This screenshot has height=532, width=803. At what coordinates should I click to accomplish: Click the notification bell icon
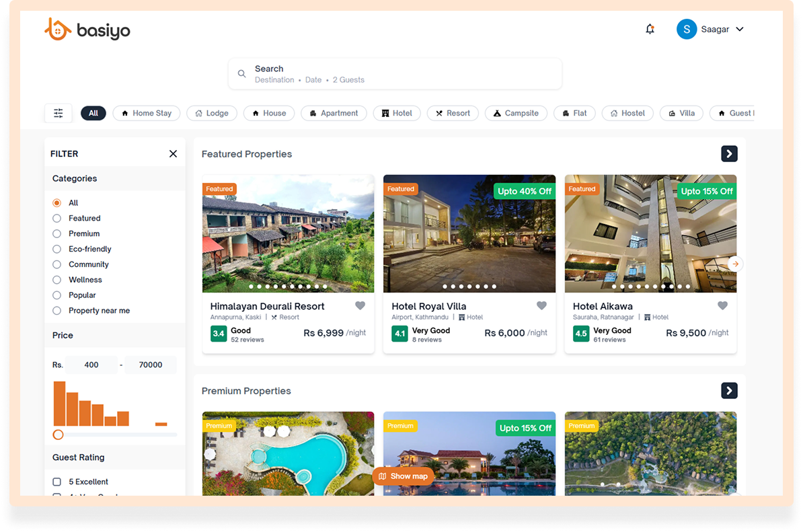[650, 29]
